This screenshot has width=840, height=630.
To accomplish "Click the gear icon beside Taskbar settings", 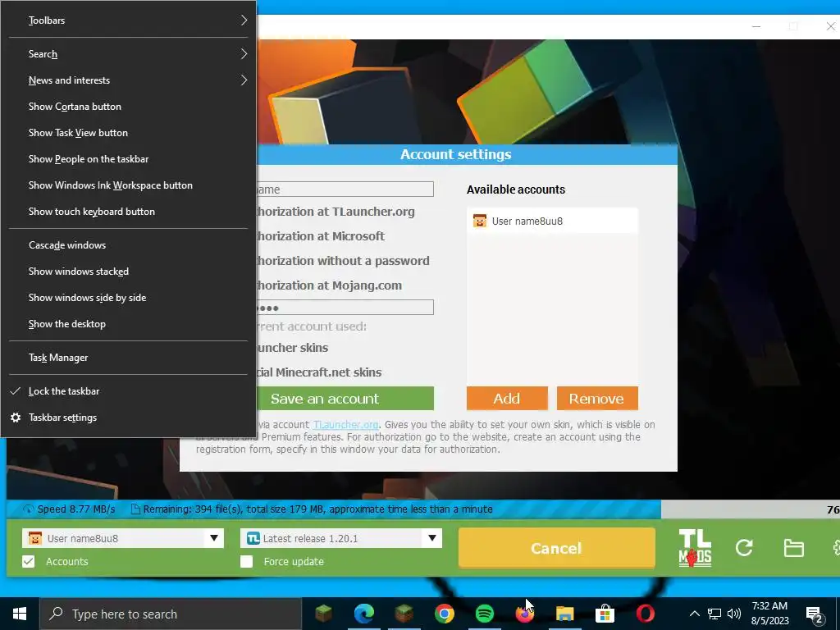I will (16, 418).
